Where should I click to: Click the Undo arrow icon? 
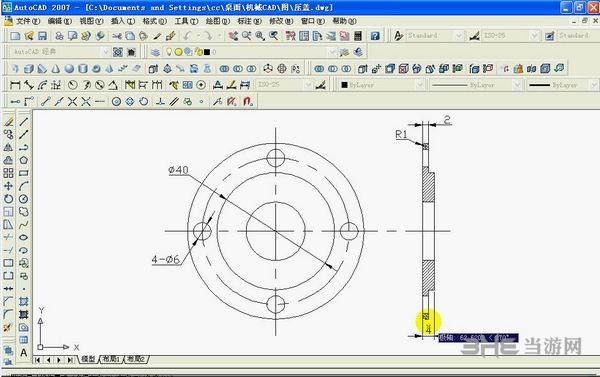(187, 36)
